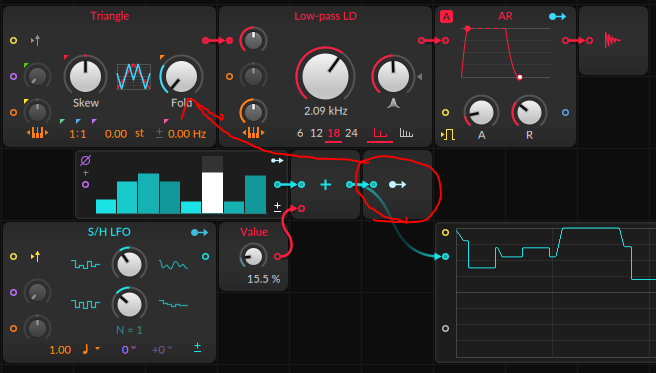Screen dimensions: 656x373
Task: Select smooth random waveform icon in S/H LFO
Action: [174, 264]
